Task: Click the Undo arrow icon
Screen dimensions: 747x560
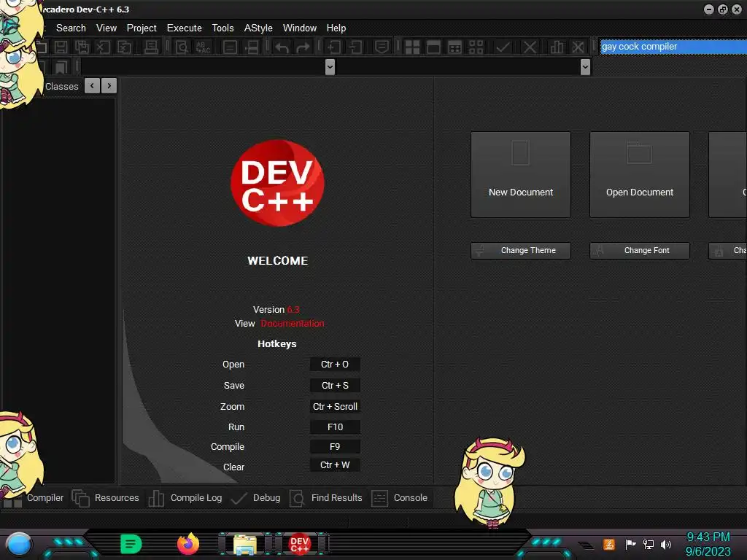Action: pos(282,47)
